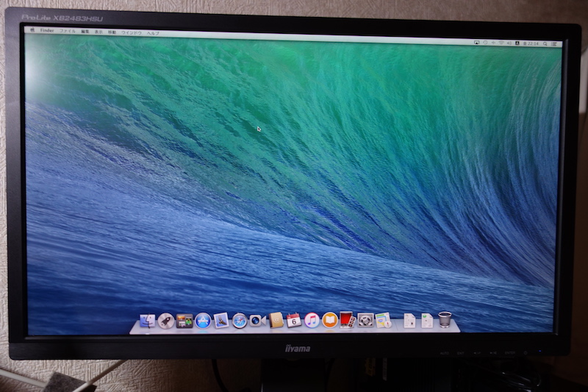
Task: Open the ファイル menu
Action: point(68,31)
